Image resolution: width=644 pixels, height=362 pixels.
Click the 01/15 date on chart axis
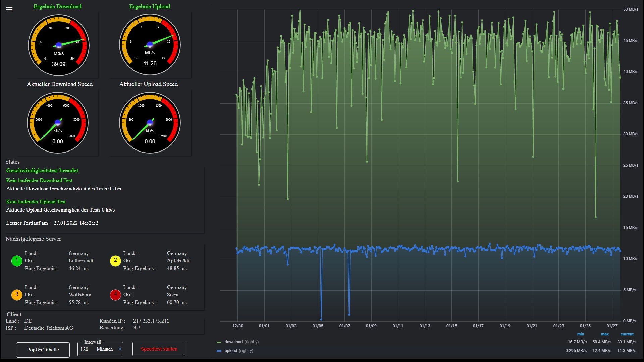pyautogui.click(x=451, y=326)
